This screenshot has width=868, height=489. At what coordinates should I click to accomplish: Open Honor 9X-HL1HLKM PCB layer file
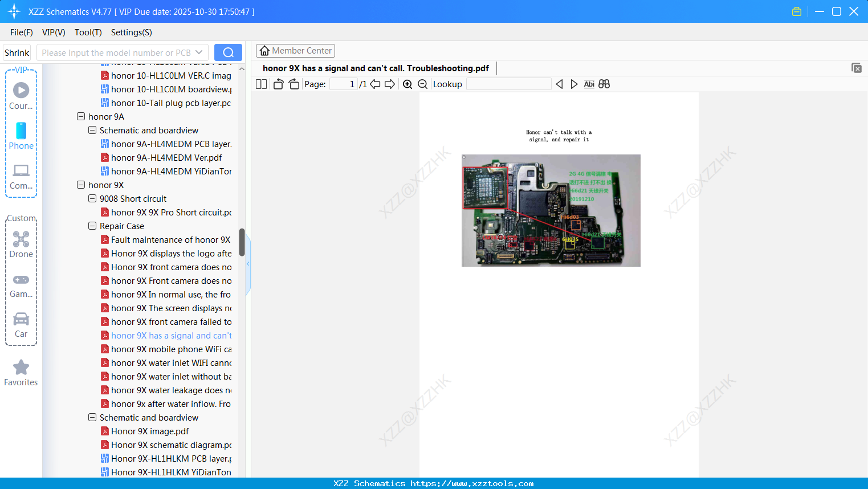point(166,458)
